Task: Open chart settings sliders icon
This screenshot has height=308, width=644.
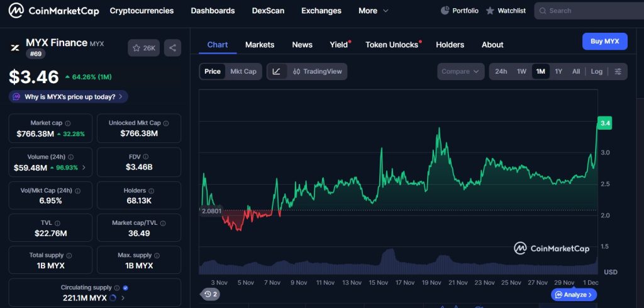Action: point(618,71)
